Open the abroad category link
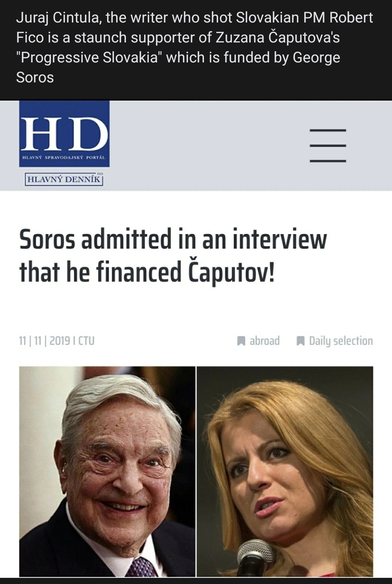The image size is (392, 584). click(x=265, y=341)
